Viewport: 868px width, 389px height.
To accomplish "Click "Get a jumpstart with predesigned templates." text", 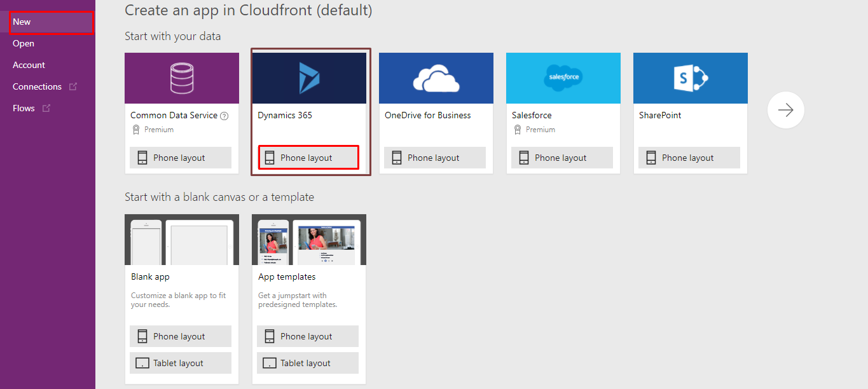I will [x=298, y=300].
